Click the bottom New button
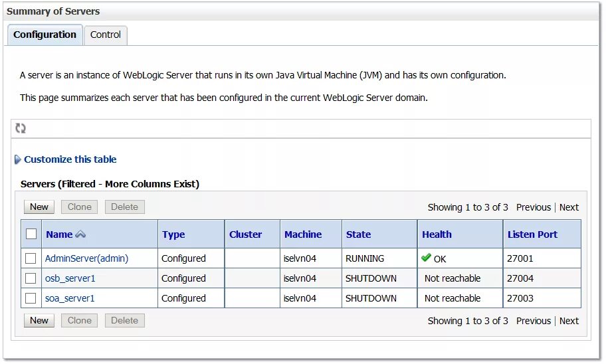606x364 pixels. pos(39,320)
